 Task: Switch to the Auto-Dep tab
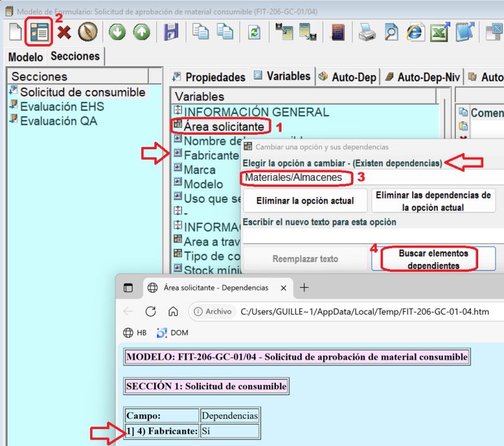tap(347, 77)
